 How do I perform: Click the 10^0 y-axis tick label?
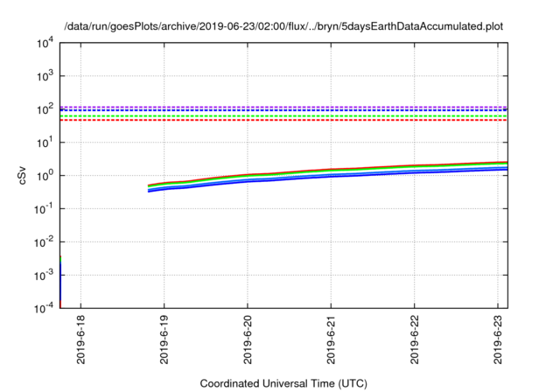point(45,176)
